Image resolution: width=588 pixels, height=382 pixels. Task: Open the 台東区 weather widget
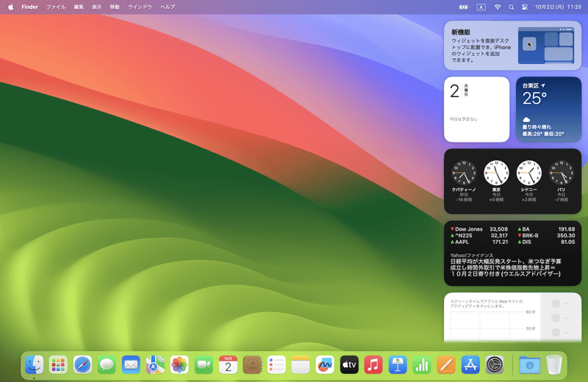coord(548,109)
